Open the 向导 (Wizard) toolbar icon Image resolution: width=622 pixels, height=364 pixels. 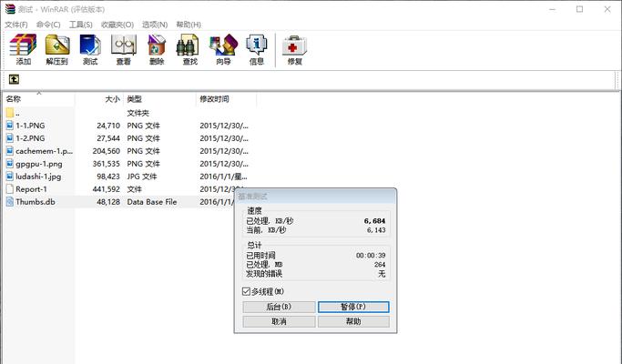(x=223, y=45)
